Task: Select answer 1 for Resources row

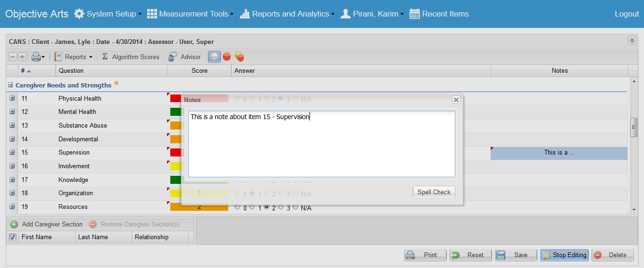Action: (252, 207)
